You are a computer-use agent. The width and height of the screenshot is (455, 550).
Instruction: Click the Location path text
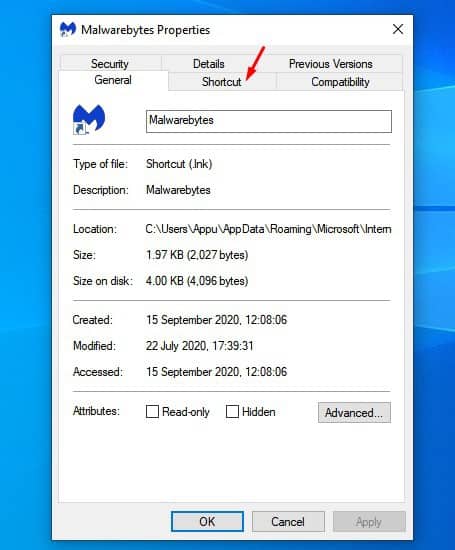point(268,229)
